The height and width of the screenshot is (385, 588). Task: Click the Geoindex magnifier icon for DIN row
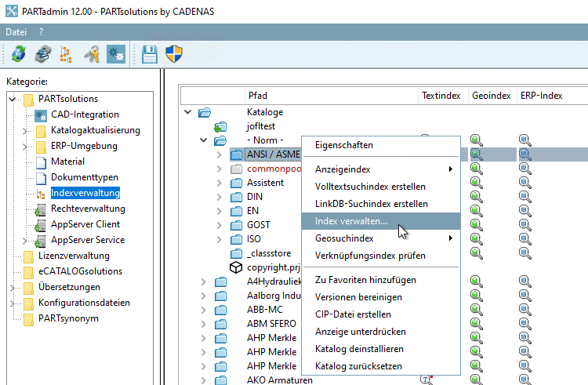pos(477,197)
